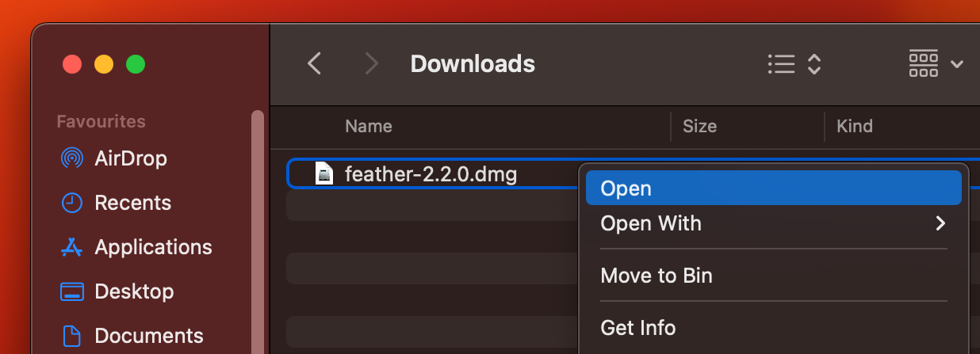Click the feather-2.2.0.dmg file icon

(324, 173)
